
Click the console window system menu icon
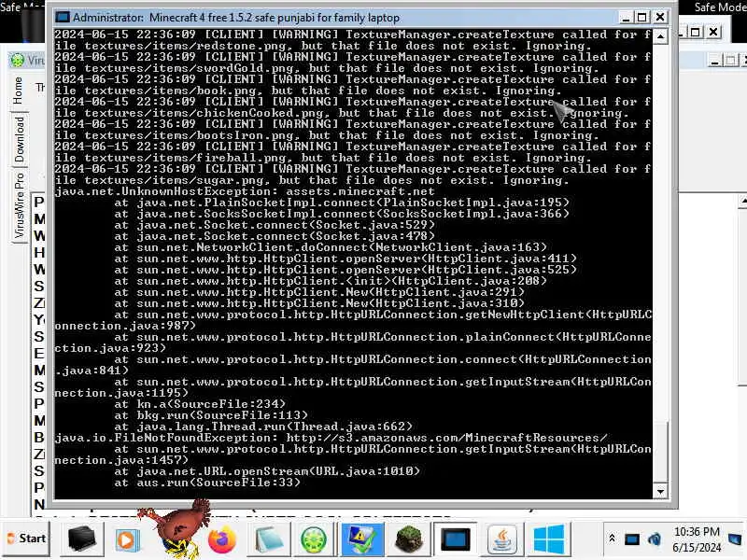(63, 18)
